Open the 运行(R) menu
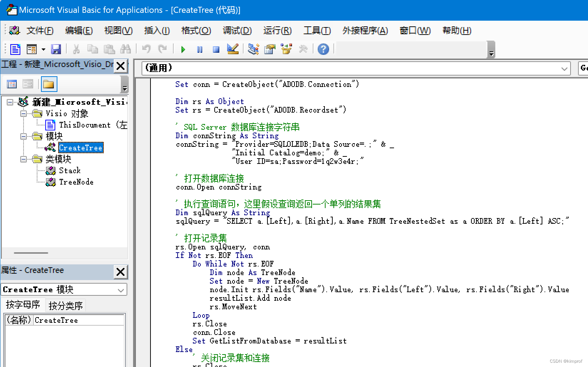Viewport: 588px width, 367px height. [277, 31]
